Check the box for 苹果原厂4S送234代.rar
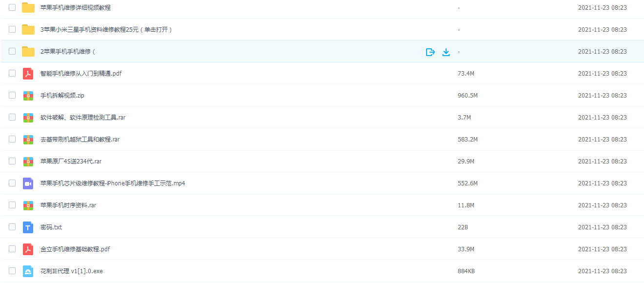The height and width of the screenshot is (283, 644). tap(12, 161)
